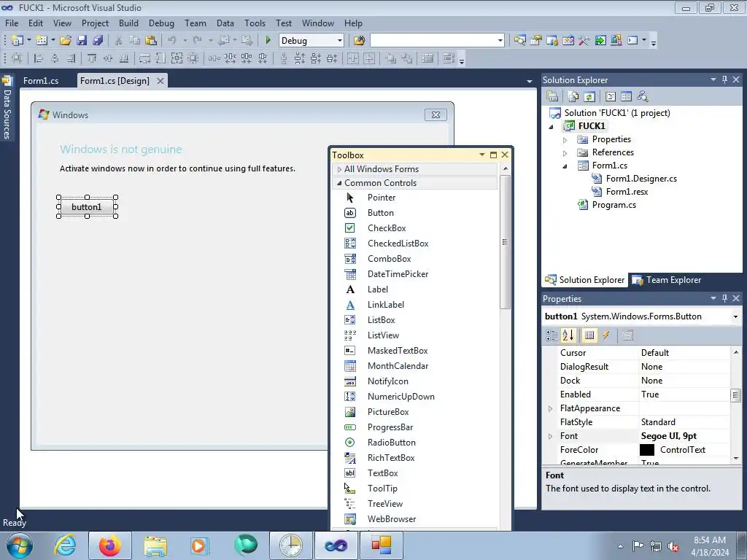Switch Properties grid to Alphabetical view

pyautogui.click(x=568, y=335)
